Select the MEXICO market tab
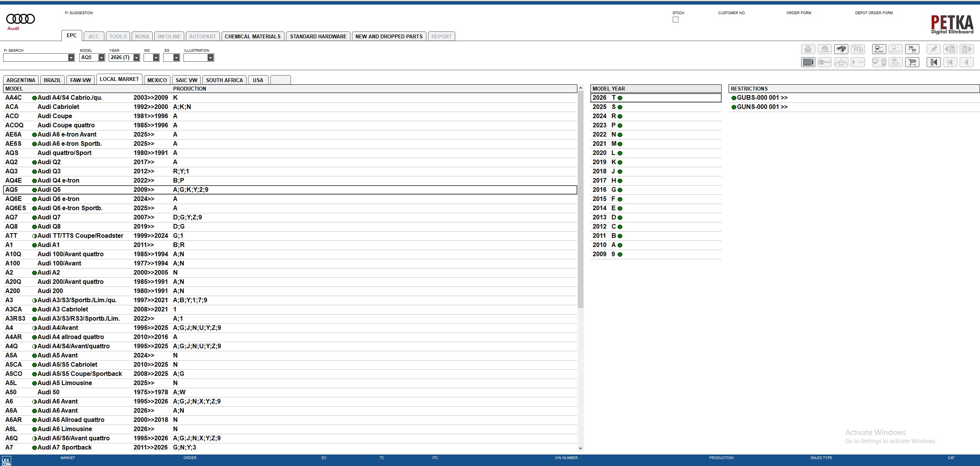Viewport: 980px width, 466px height. pos(157,80)
